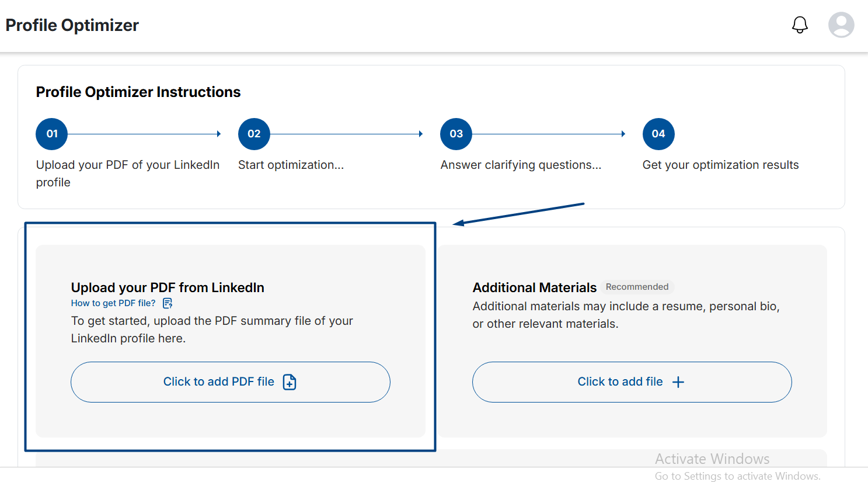Click the "Start optimization..." step label
868x482 pixels.
coord(291,165)
